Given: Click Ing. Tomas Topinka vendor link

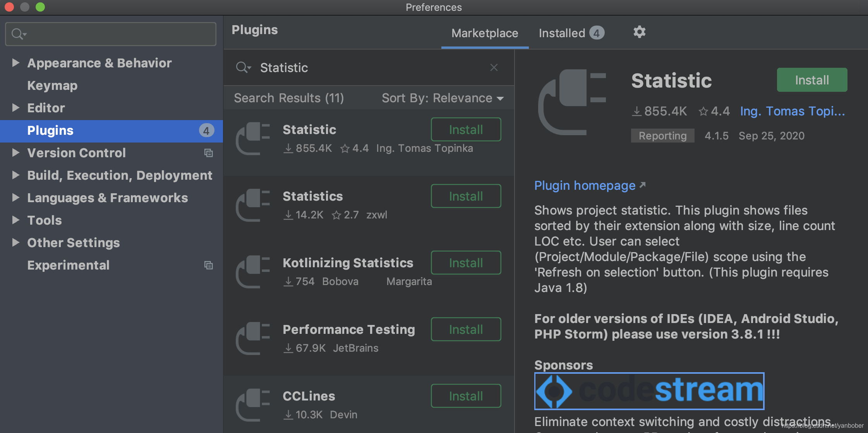Looking at the screenshot, I should click(x=792, y=112).
